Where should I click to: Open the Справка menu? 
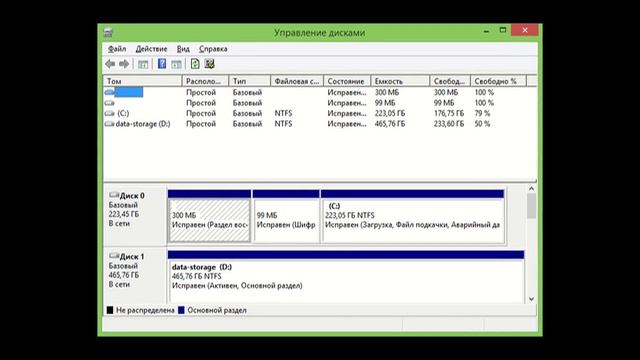213,49
